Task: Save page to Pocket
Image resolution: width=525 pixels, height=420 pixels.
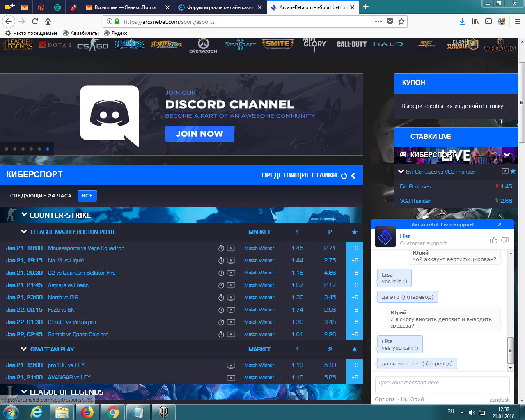Action: [x=390, y=21]
